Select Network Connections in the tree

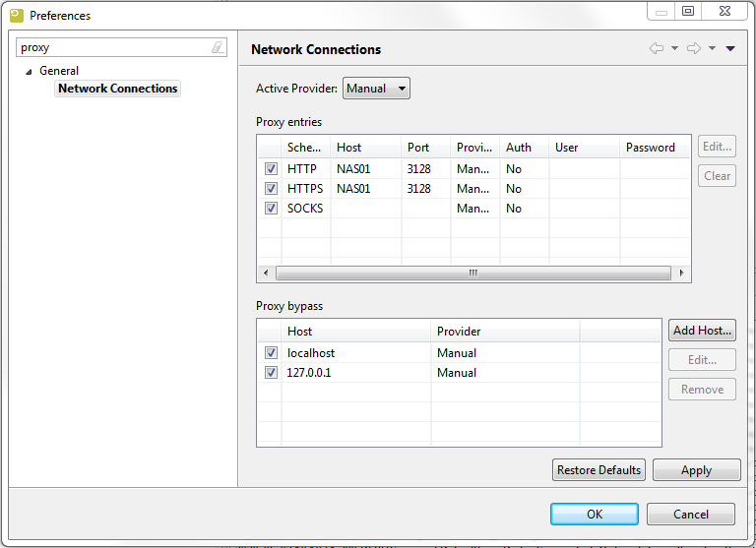click(x=117, y=89)
